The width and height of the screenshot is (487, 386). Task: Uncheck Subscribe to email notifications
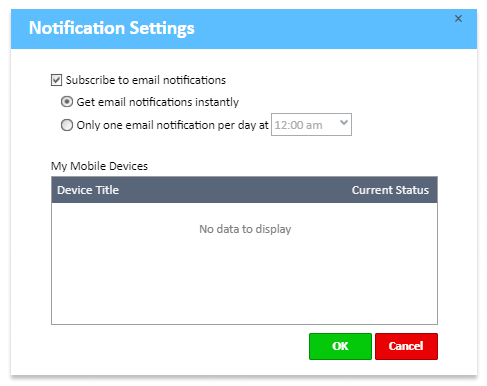point(56,80)
